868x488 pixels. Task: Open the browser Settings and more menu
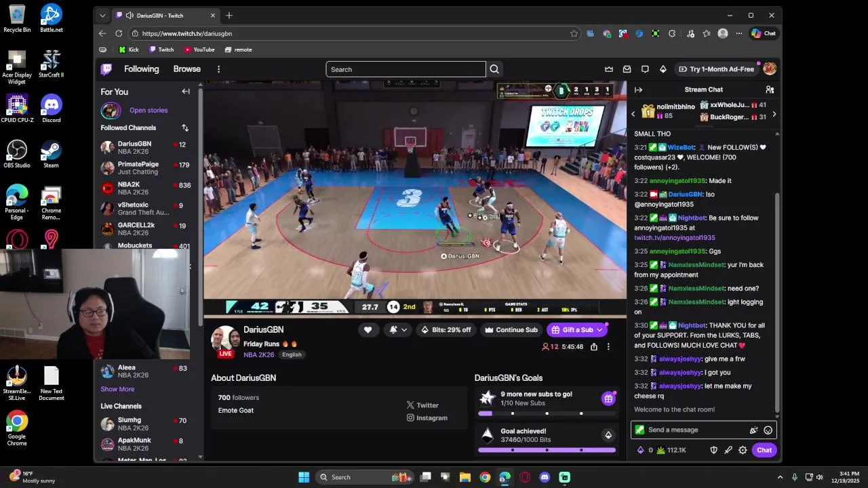(739, 33)
